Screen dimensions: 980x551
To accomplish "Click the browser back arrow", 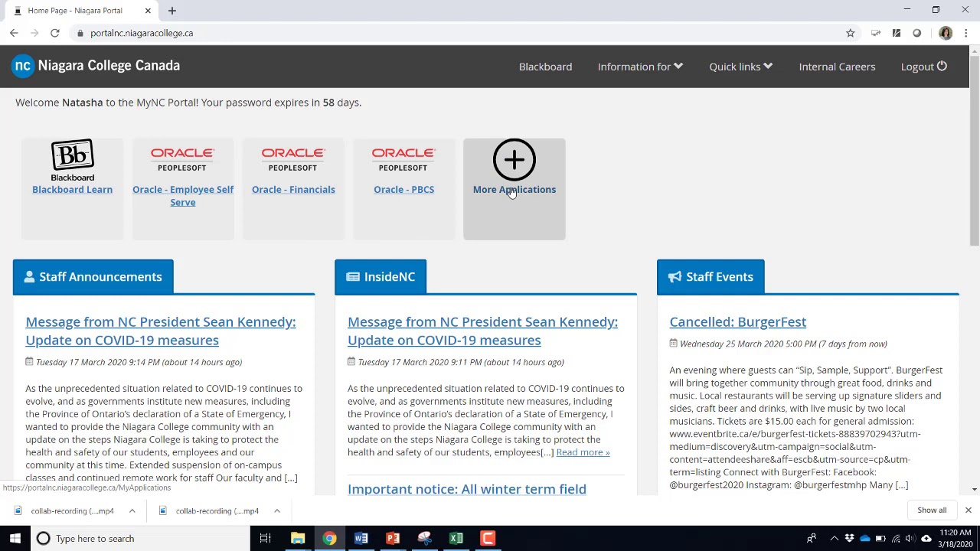I will click(14, 33).
